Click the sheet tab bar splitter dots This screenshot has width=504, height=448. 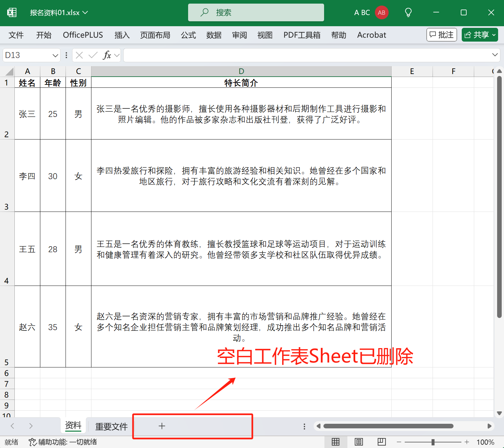304,426
